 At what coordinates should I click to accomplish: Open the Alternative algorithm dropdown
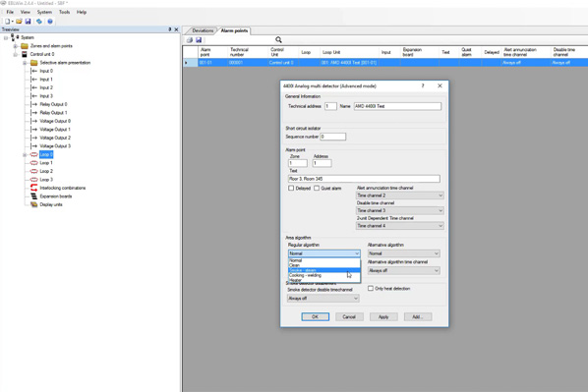pyautogui.click(x=403, y=253)
